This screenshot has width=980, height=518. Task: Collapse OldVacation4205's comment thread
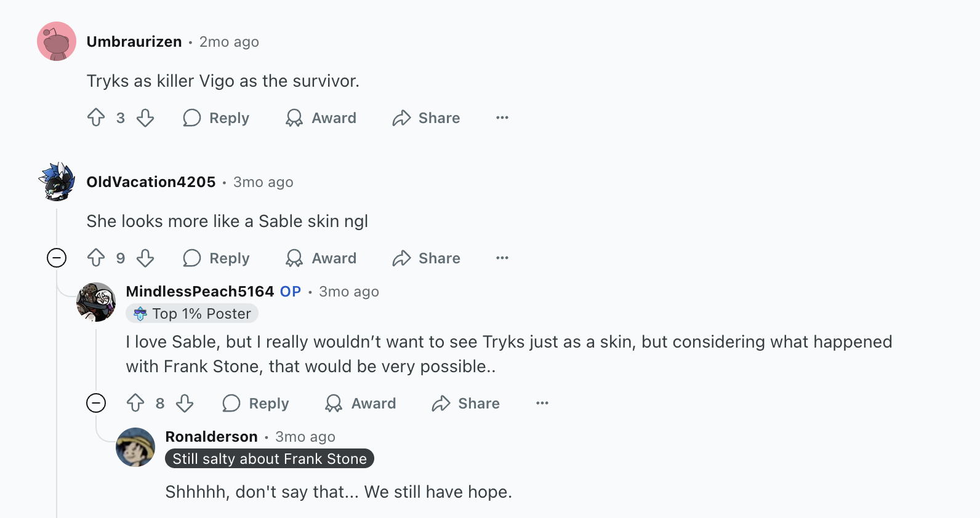click(56, 257)
